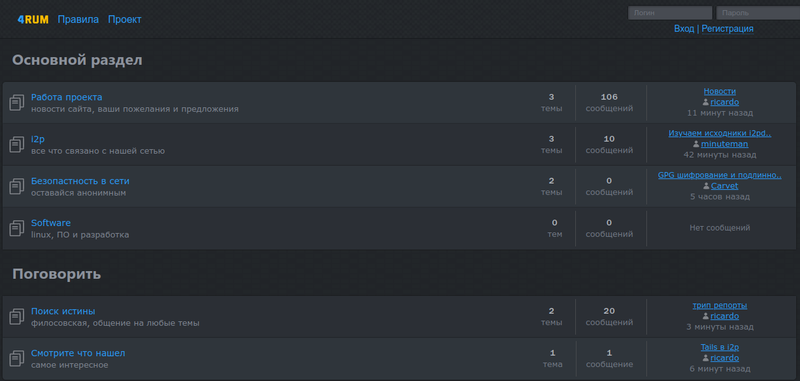Open GPG шифрование latest topic link
The width and height of the screenshot is (800, 381).
pyautogui.click(x=719, y=175)
